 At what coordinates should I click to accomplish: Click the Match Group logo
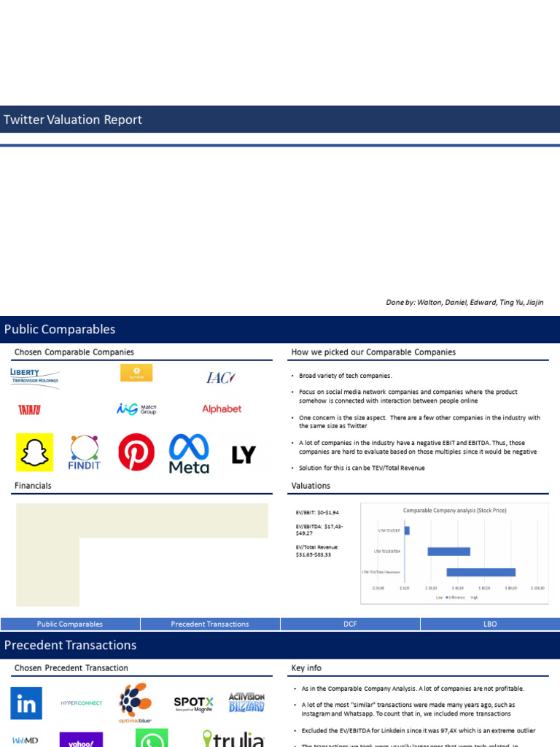point(136,409)
